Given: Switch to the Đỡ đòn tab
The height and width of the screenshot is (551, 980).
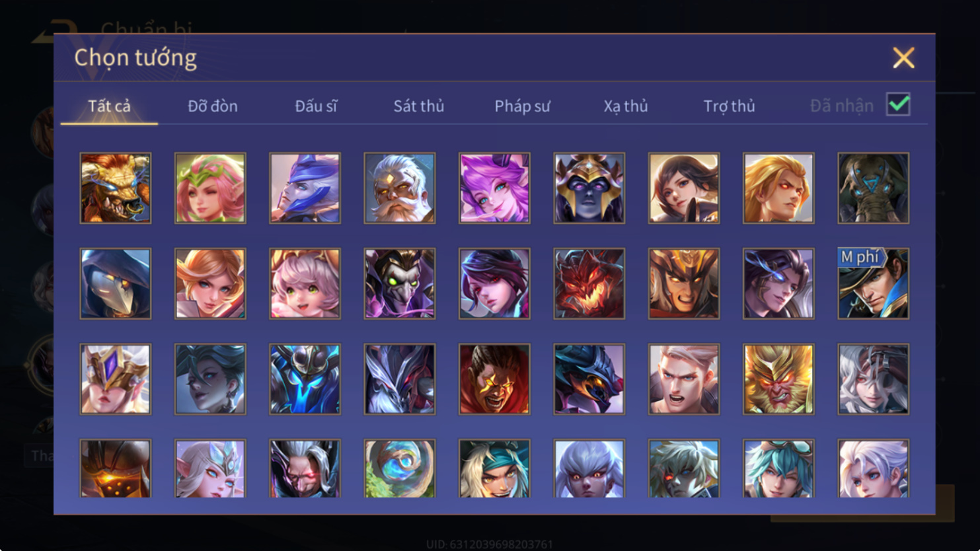Looking at the screenshot, I should (213, 106).
